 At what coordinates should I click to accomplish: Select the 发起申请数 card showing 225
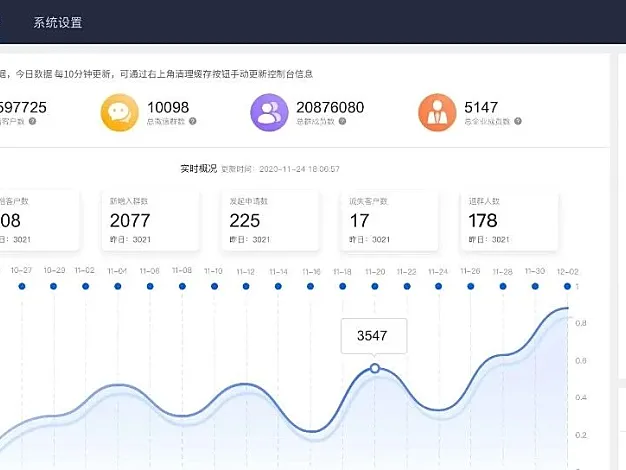[270, 219]
